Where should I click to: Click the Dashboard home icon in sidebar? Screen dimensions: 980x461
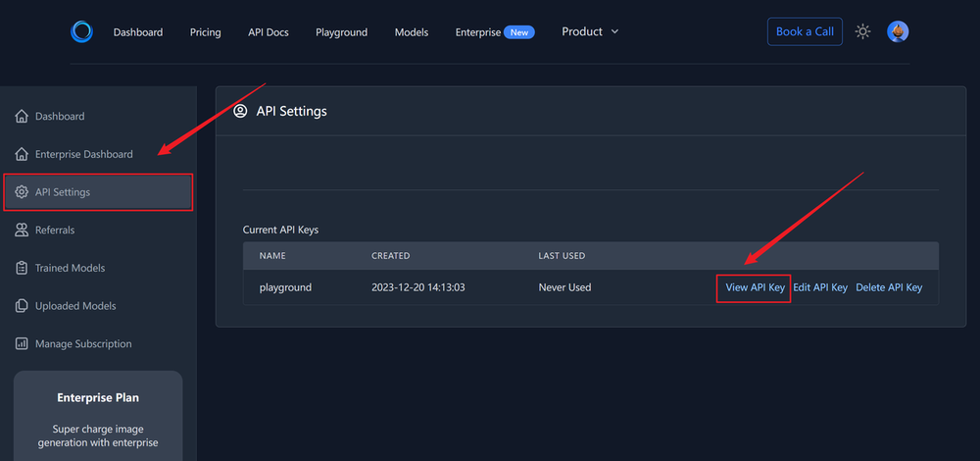tap(22, 117)
